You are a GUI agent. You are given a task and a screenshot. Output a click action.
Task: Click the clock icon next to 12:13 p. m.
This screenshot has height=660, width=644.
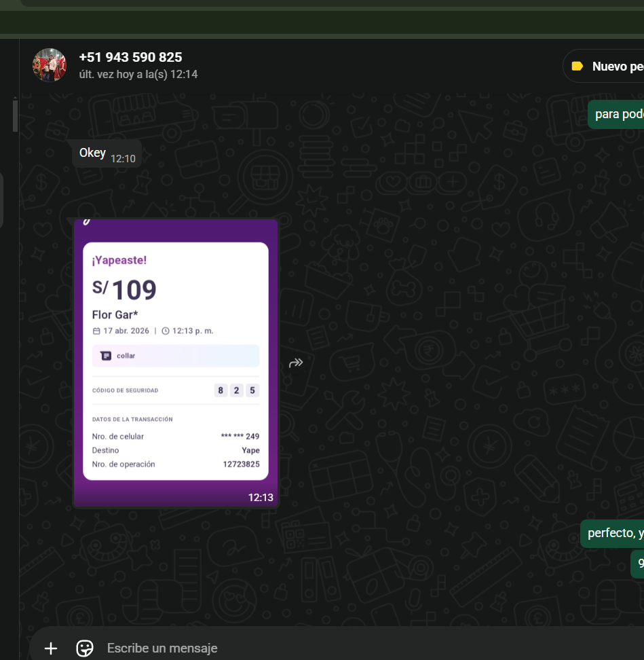(x=166, y=331)
